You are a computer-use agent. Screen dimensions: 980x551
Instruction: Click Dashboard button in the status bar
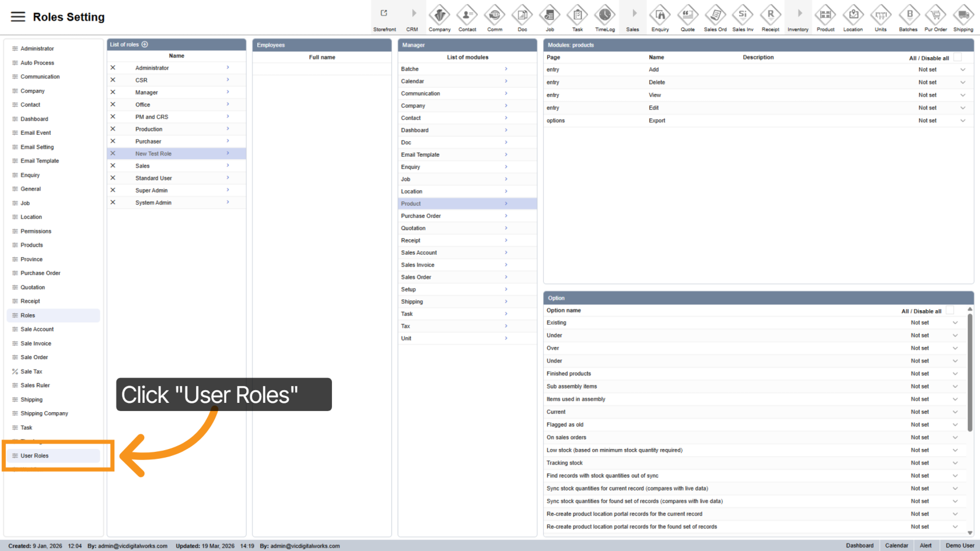(859, 546)
